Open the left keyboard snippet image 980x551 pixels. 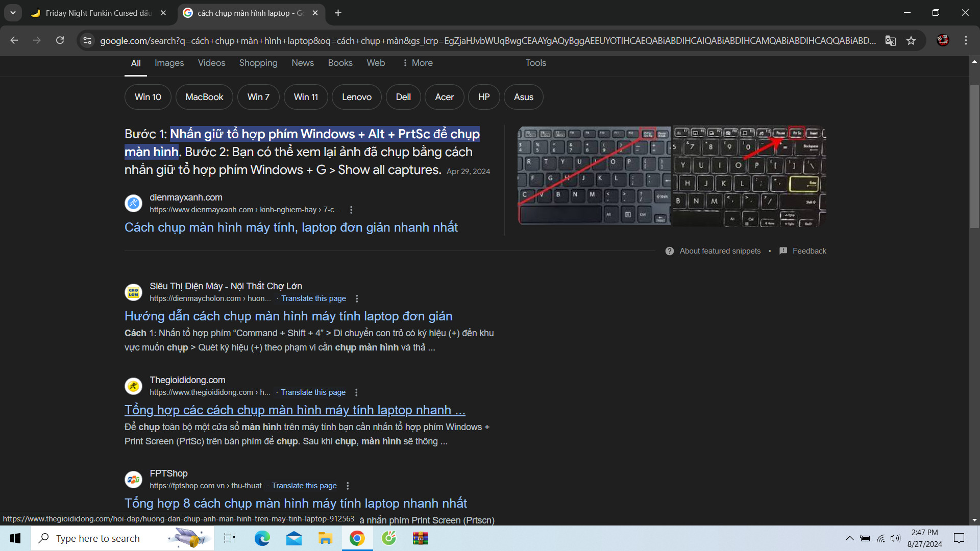[x=594, y=176]
